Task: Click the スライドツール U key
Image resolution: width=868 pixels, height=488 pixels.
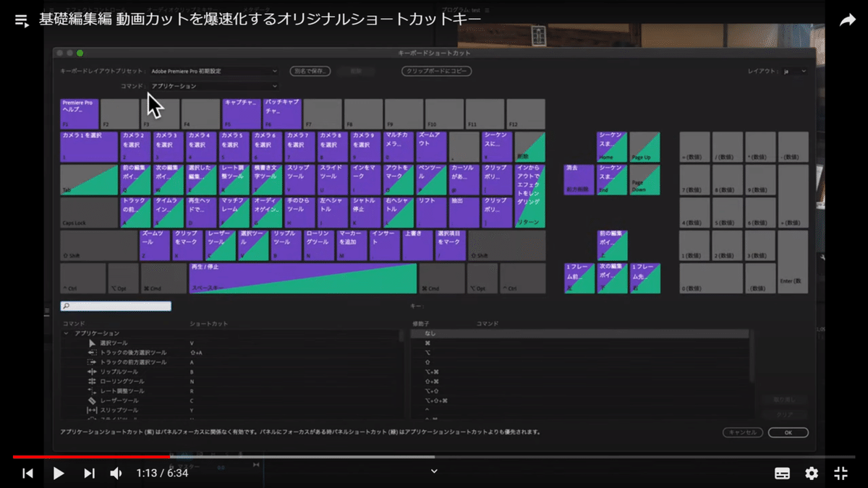Action: [x=333, y=180]
